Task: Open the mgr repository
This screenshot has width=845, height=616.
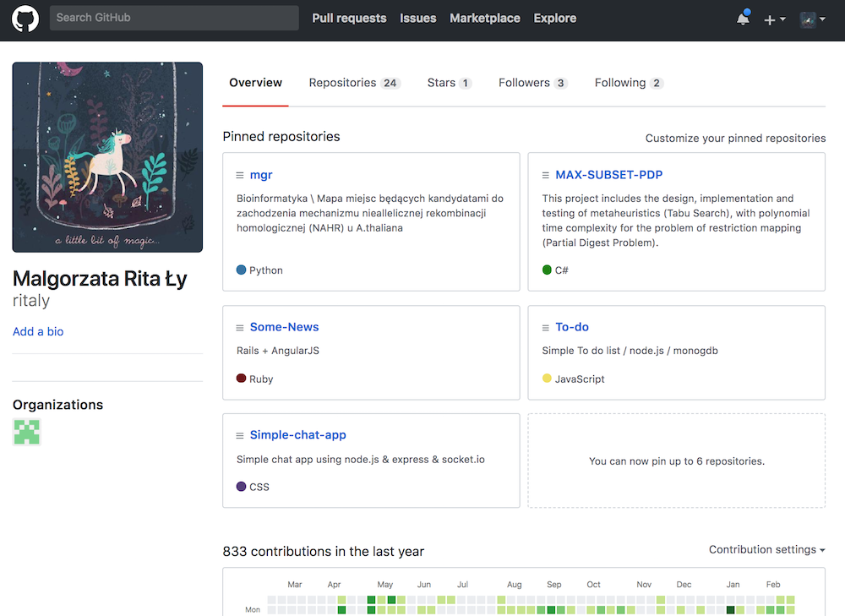Action: pyautogui.click(x=261, y=175)
